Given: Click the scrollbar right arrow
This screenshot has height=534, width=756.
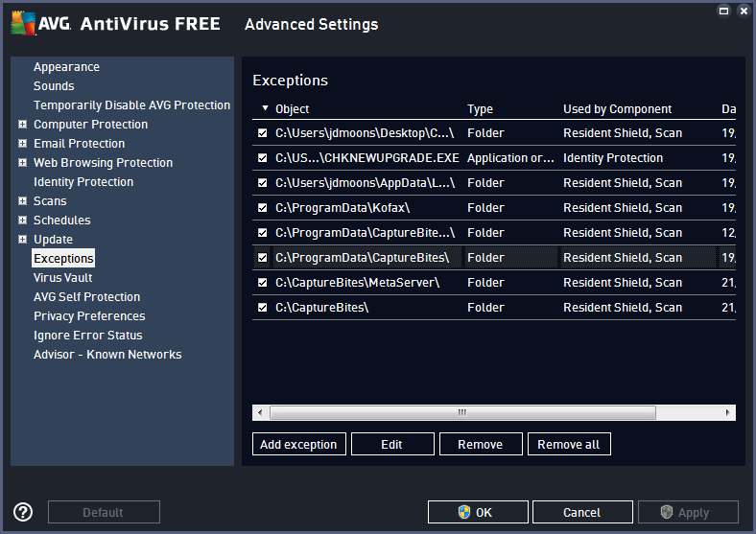Looking at the screenshot, I should click(x=727, y=412).
